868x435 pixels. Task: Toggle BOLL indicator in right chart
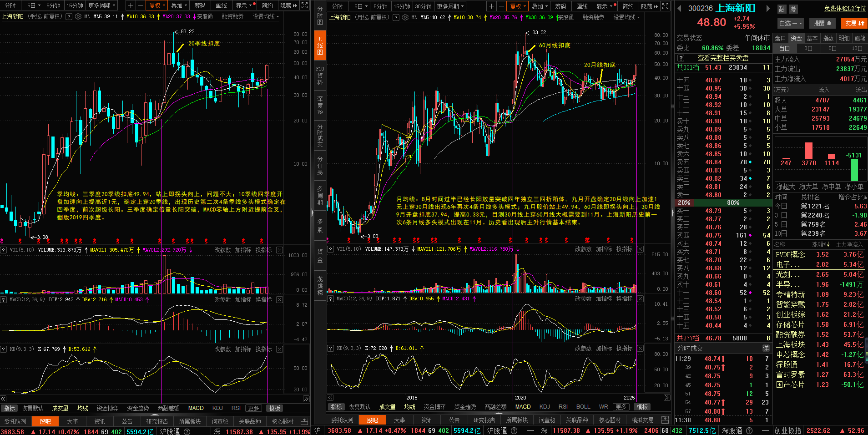583,407
